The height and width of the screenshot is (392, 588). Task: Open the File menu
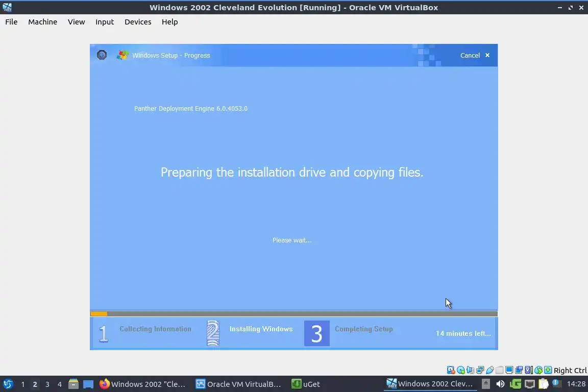[11, 22]
